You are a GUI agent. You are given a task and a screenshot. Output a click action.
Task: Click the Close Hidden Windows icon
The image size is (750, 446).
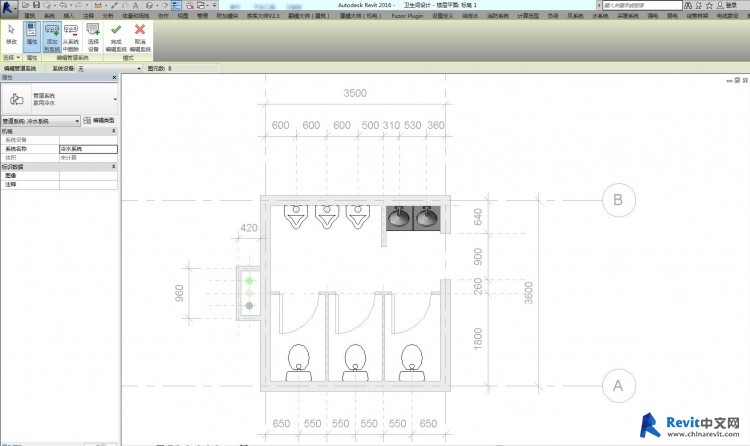[190, 5]
